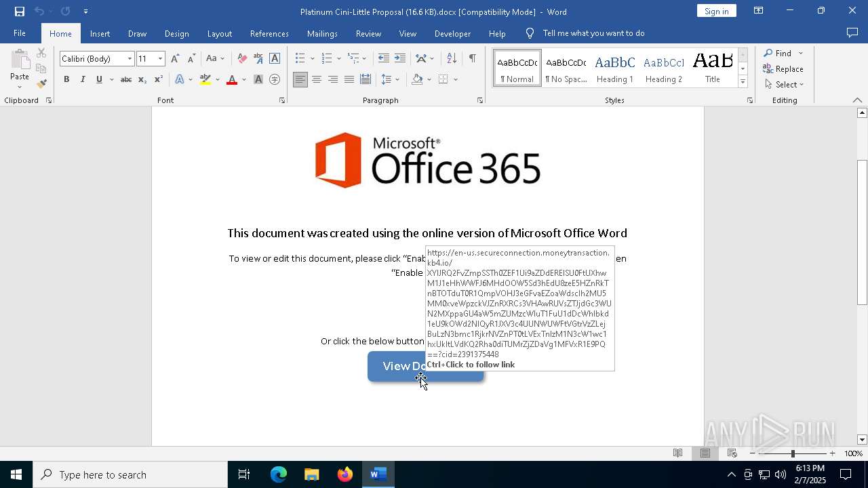The image size is (868, 488).
Task: Click Replace in the Editing group
Action: click(x=783, y=69)
